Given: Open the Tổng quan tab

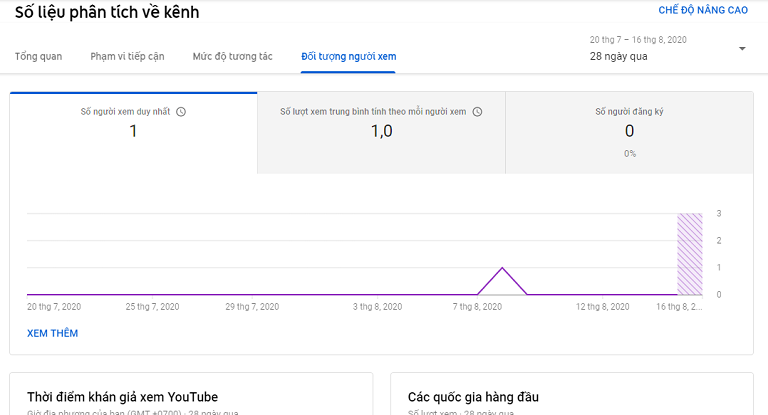Looking at the screenshot, I should click(38, 56).
